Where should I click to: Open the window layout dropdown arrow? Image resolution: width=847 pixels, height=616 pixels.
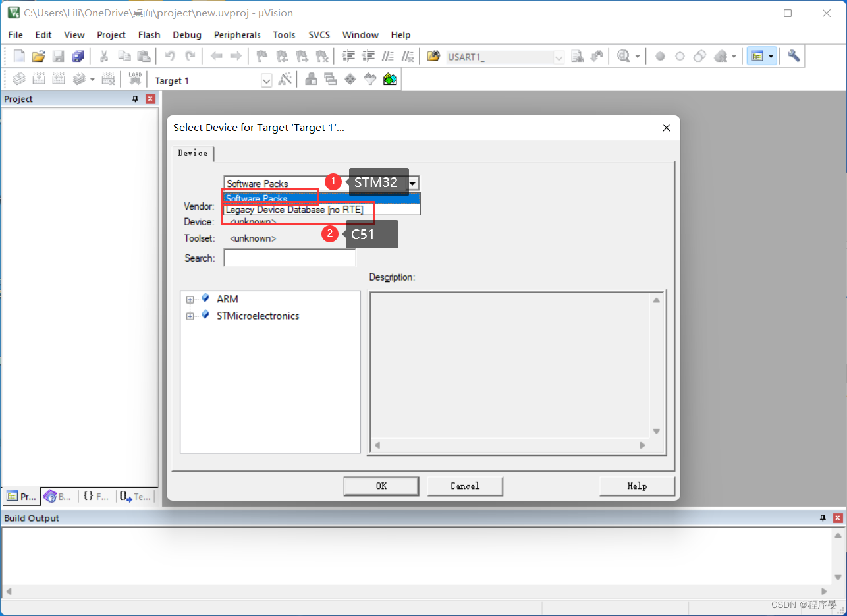pos(771,57)
